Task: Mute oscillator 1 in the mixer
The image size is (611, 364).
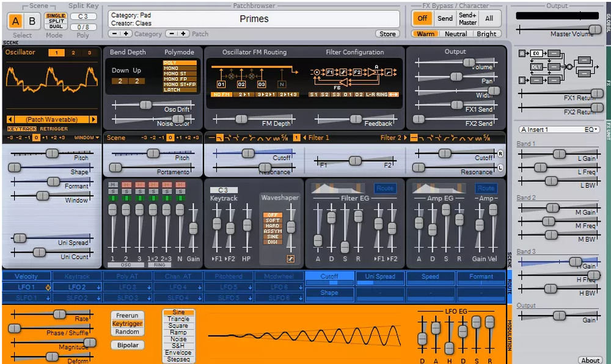Action: coord(113,184)
